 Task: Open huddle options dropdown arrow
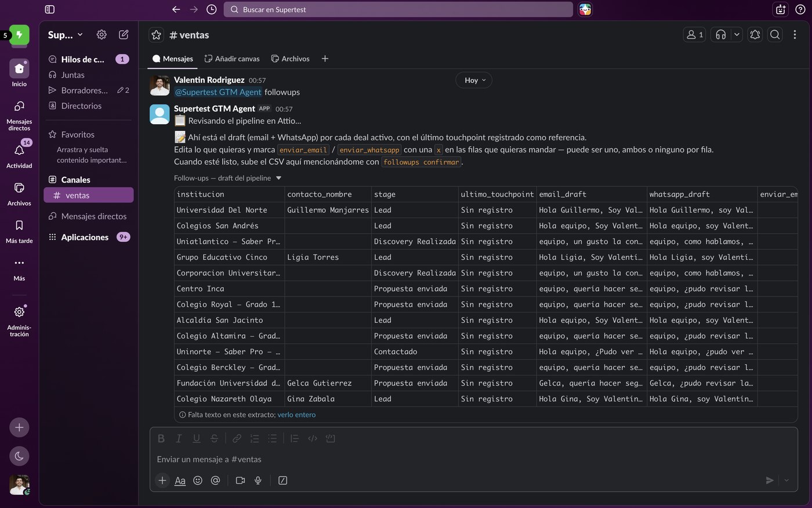pos(737,35)
